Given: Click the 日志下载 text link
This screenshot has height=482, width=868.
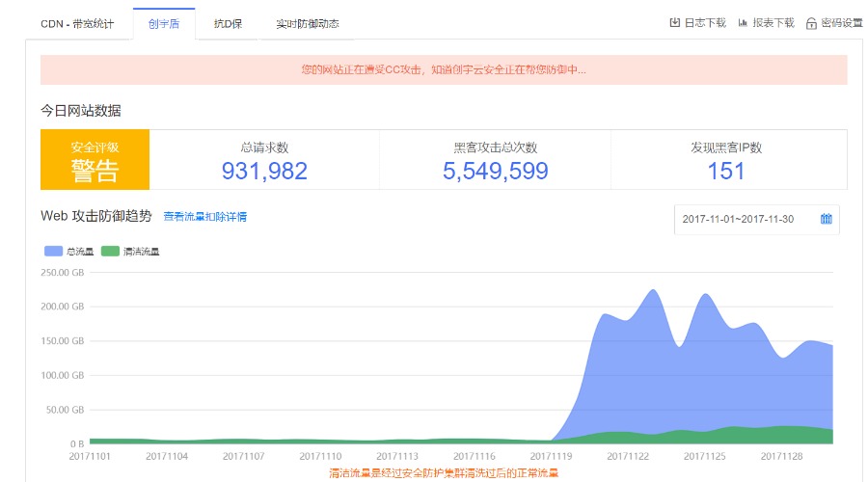Looking at the screenshot, I should click(705, 23).
